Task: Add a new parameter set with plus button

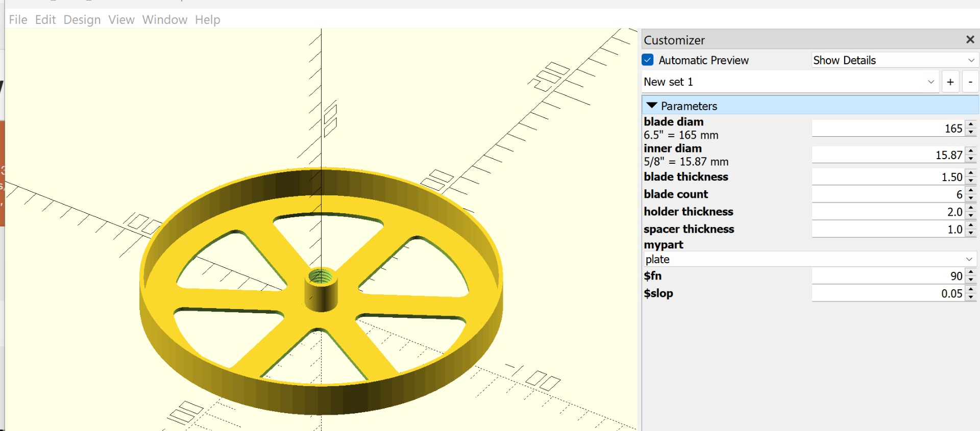Action: 950,82
